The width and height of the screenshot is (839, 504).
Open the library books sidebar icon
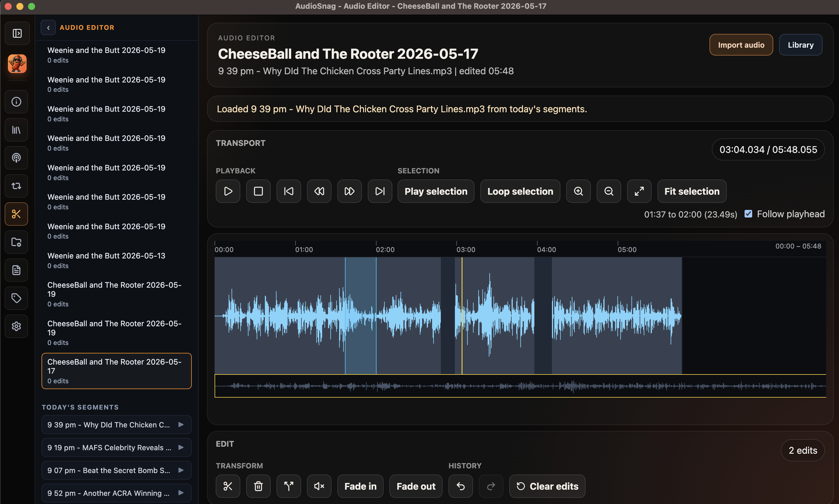16,130
